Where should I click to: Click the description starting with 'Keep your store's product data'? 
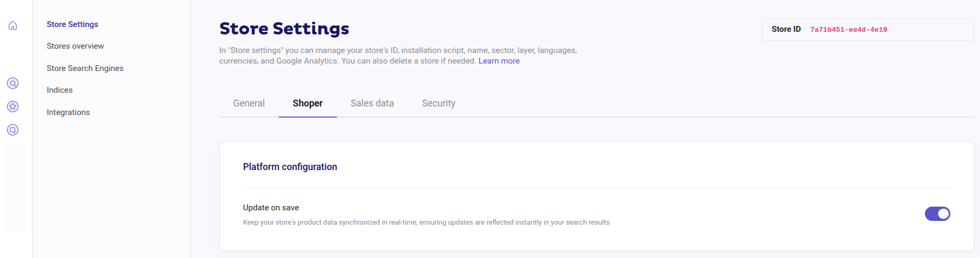426,223
